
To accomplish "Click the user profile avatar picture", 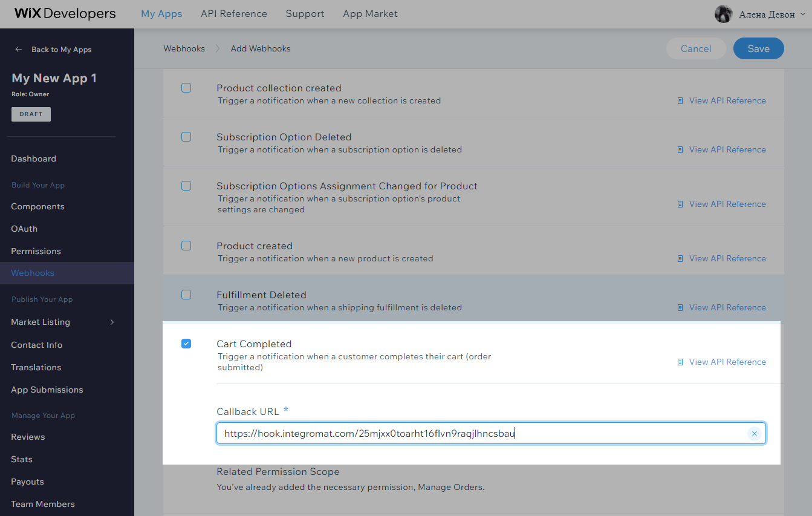I will [723, 14].
